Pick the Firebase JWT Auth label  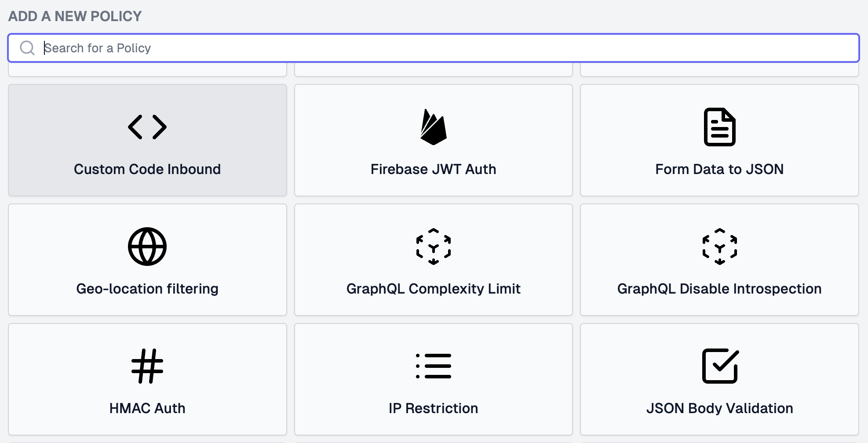434,169
